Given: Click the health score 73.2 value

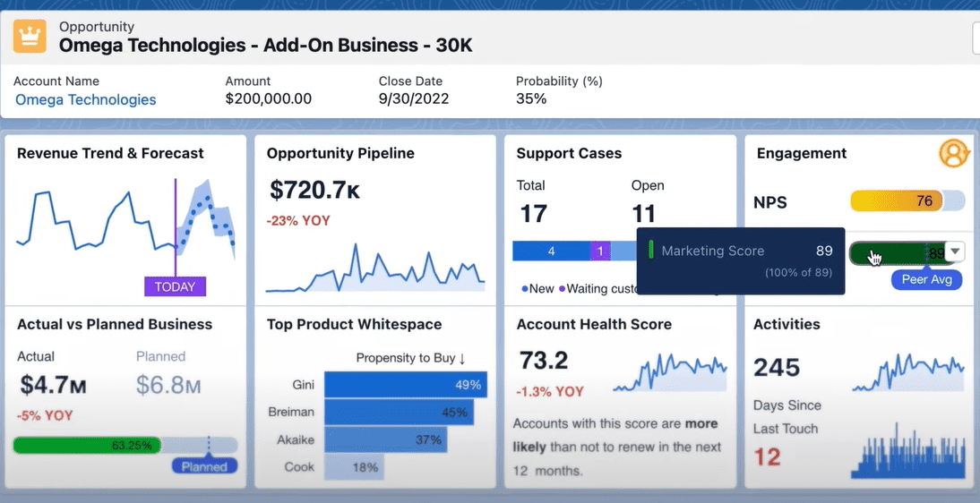Looking at the screenshot, I should [x=544, y=361].
